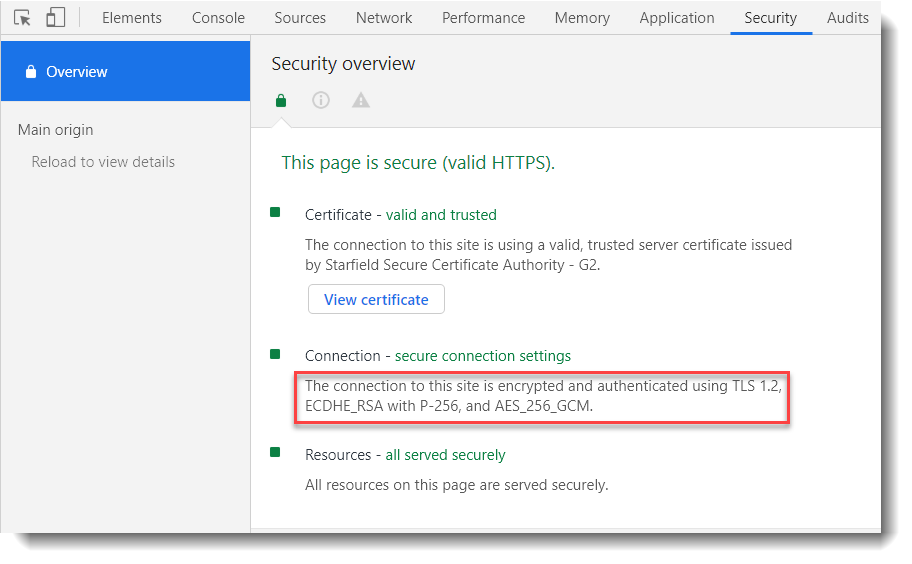Switch to the Performance tab
The height and width of the screenshot is (564, 912).
click(483, 18)
